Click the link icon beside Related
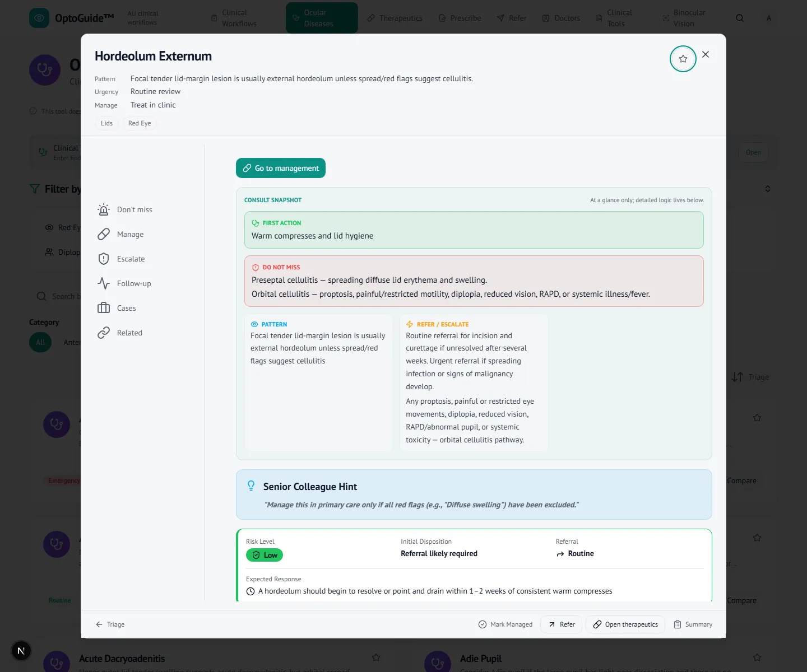Image resolution: width=807 pixels, height=672 pixels. (x=104, y=333)
